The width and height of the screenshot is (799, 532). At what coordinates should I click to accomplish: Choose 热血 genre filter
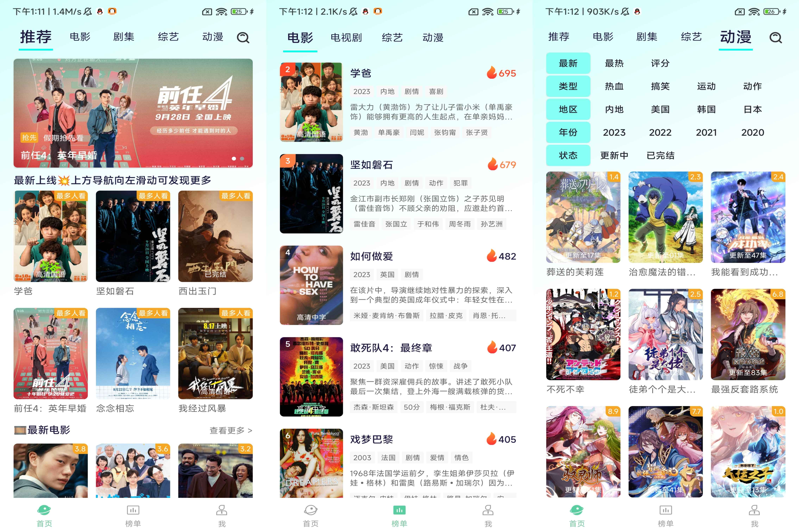(x=614, y=86)
